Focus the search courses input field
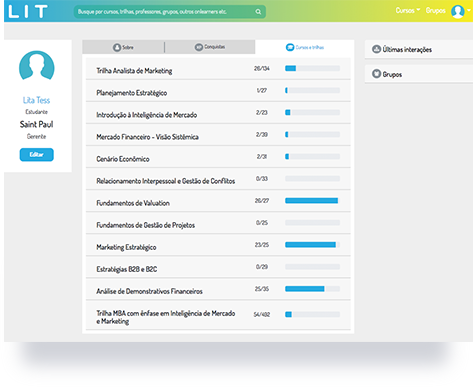This screenshot has height=387, width=473. coord(170,12)
